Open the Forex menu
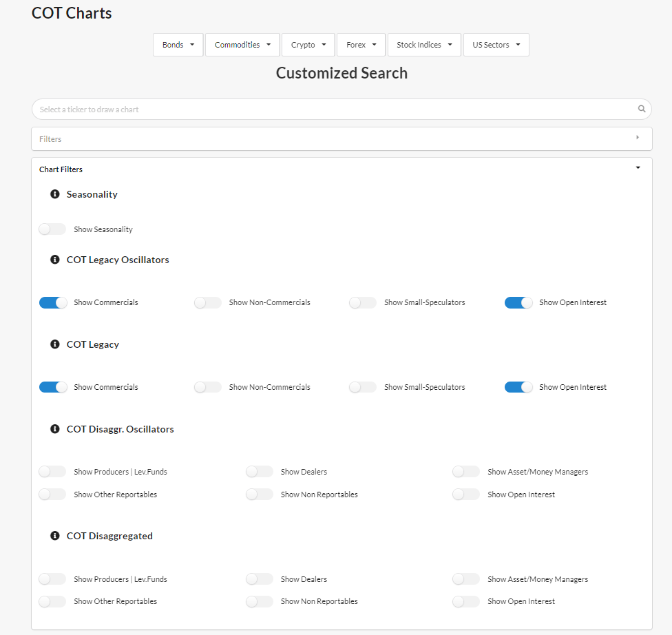This screenshot has height=635, width=672. click(360, 44)
